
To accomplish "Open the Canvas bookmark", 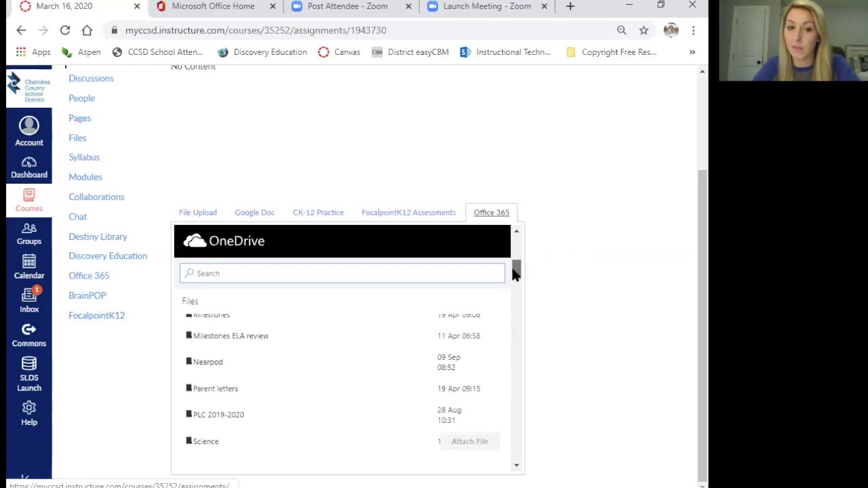I will (x=339, y=52).
